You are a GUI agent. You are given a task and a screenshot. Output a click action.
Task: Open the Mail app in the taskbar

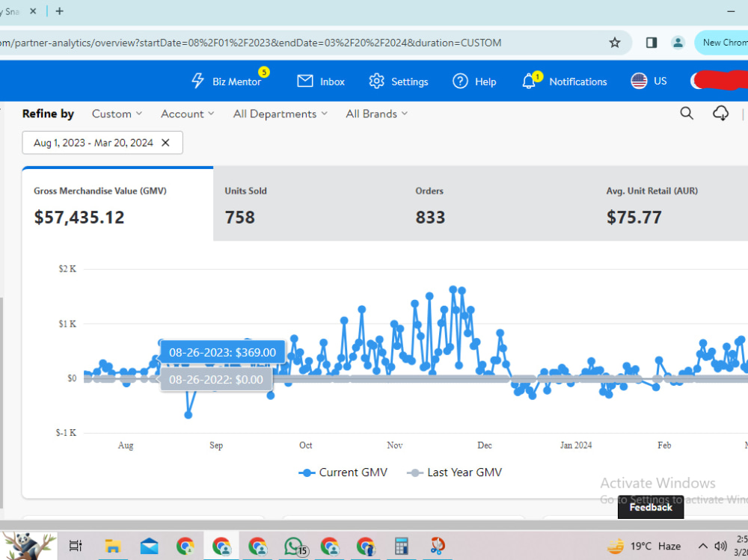tap(150, 546)
